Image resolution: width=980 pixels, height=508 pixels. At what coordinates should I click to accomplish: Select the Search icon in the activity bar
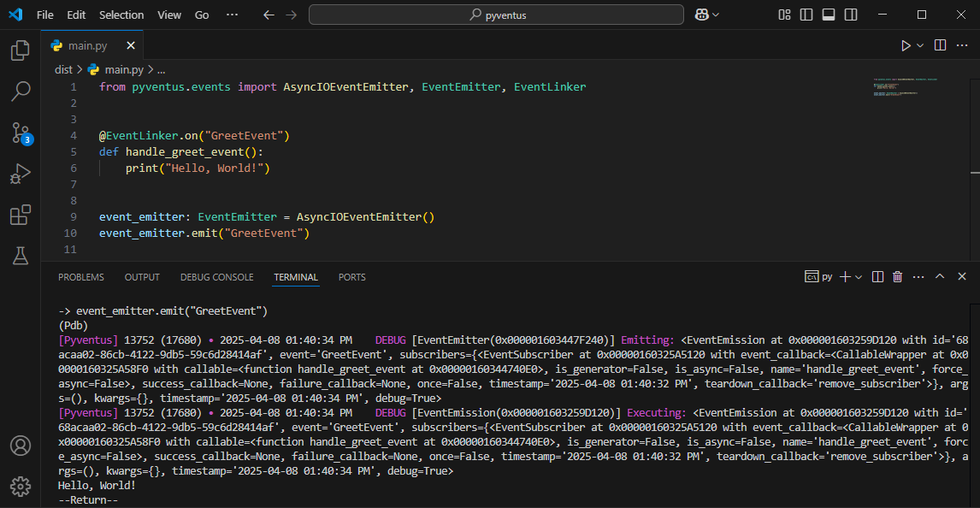click(20, 92)
